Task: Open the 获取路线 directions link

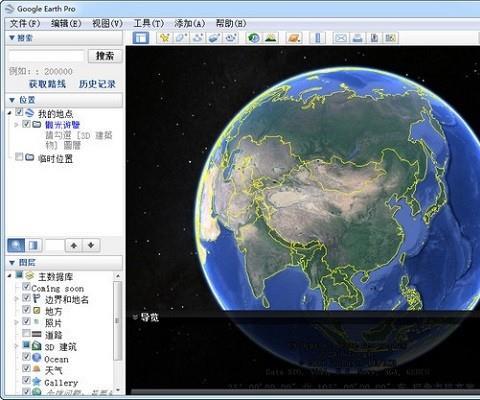Action: pos(47,84)
